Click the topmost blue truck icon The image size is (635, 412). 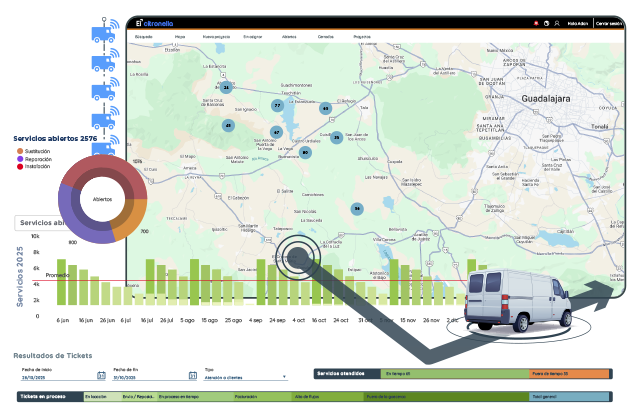(x=105, y=34)
